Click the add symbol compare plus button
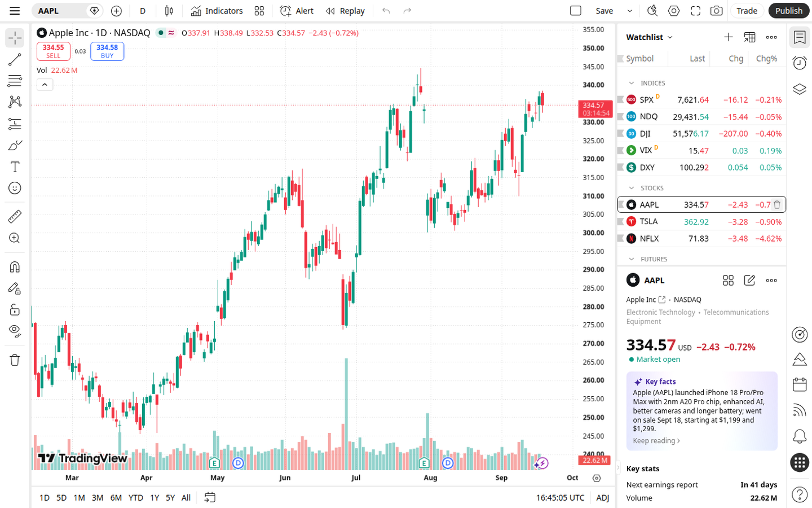 116,11
